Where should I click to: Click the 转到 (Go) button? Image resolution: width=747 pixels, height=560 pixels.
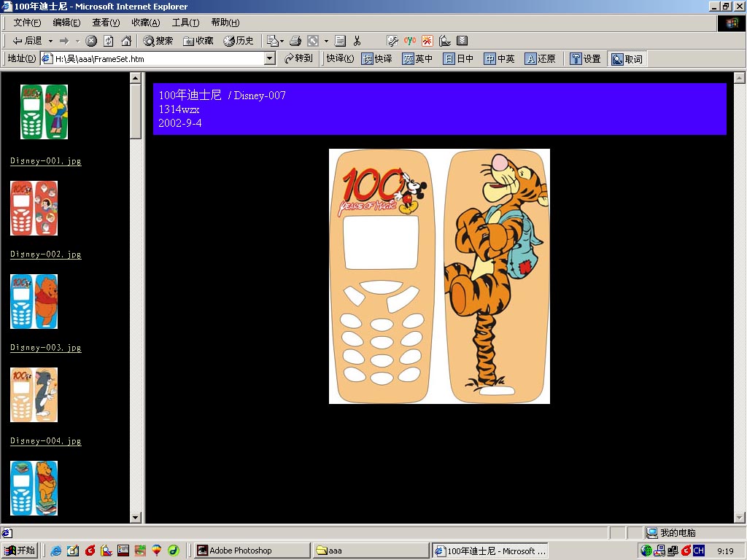click(298, 58)
